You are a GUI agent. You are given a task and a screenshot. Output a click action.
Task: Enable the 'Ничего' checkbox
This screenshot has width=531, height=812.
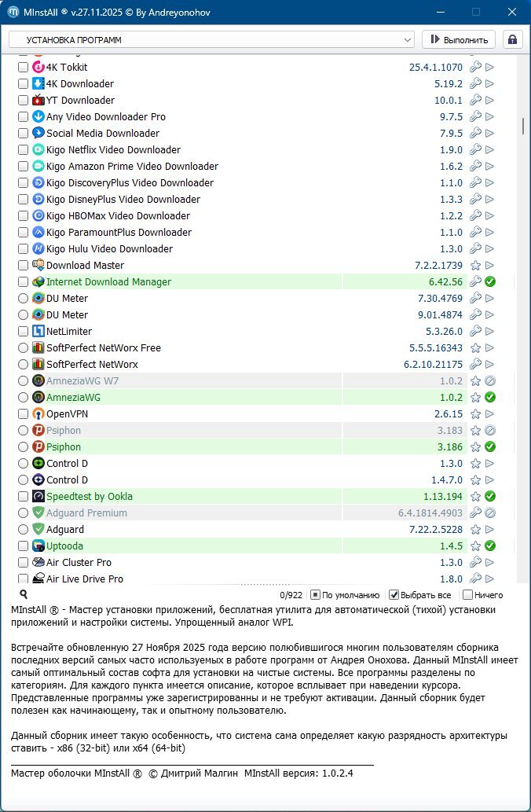tap(468, 595)
